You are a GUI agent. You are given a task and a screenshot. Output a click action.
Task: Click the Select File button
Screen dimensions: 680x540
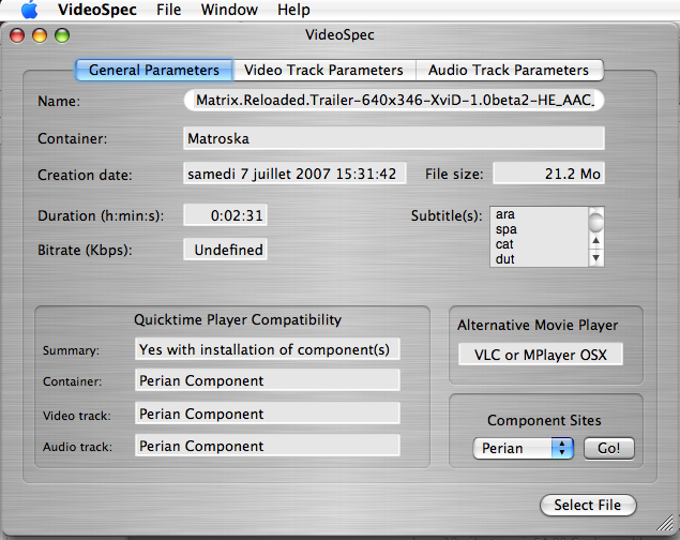(x=588, y=505)
